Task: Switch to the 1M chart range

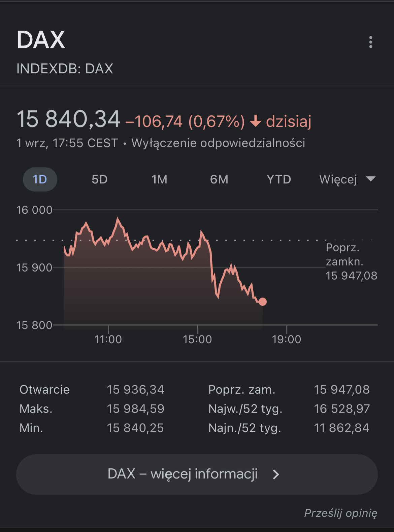Action: (159, 179)
